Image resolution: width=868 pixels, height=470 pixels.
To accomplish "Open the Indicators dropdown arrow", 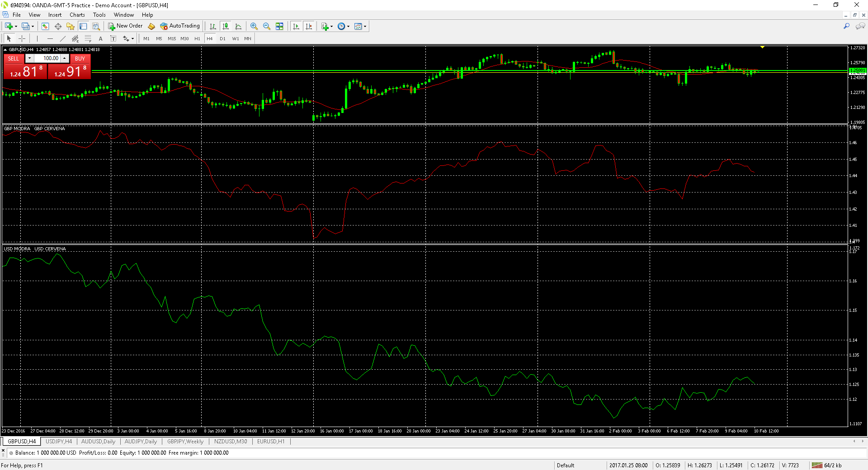I will click(332, 26).
